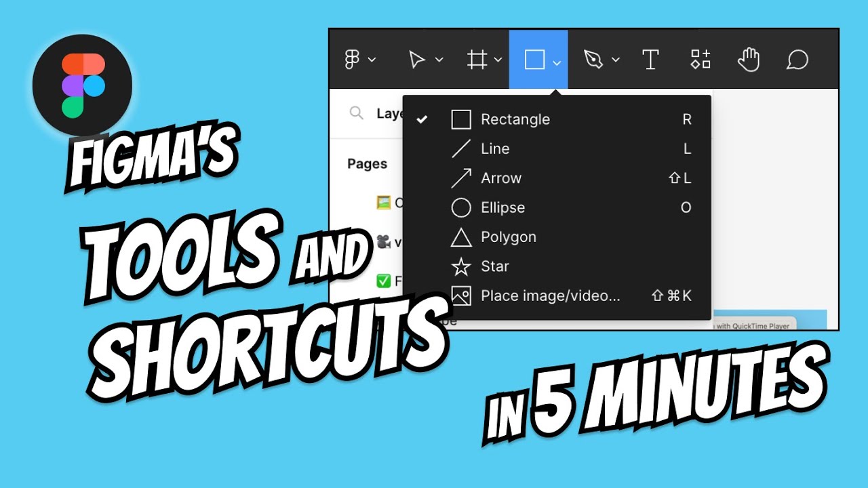868x488 pixels.
Task: Click the diagonal line icon in menu
Action: pyautogui.click(x=461, y=149)
